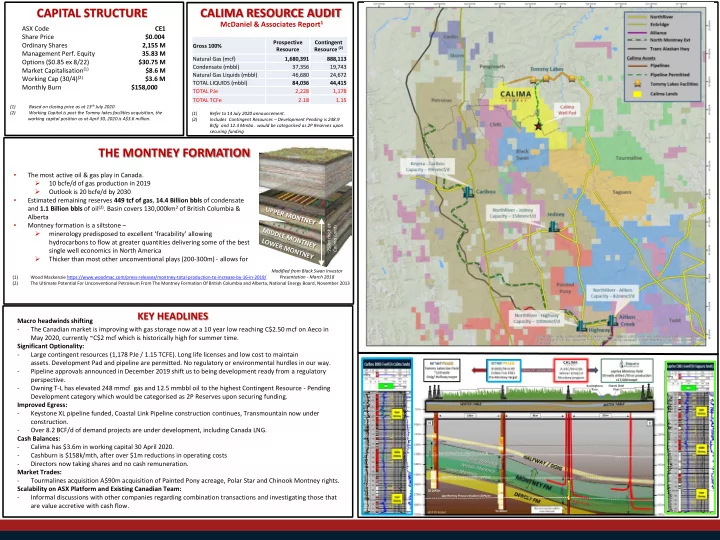Click the Saguaro region label on map
The height and width of the screenshot is (540, 720).
pyautogui.click(x=622, y=192)
